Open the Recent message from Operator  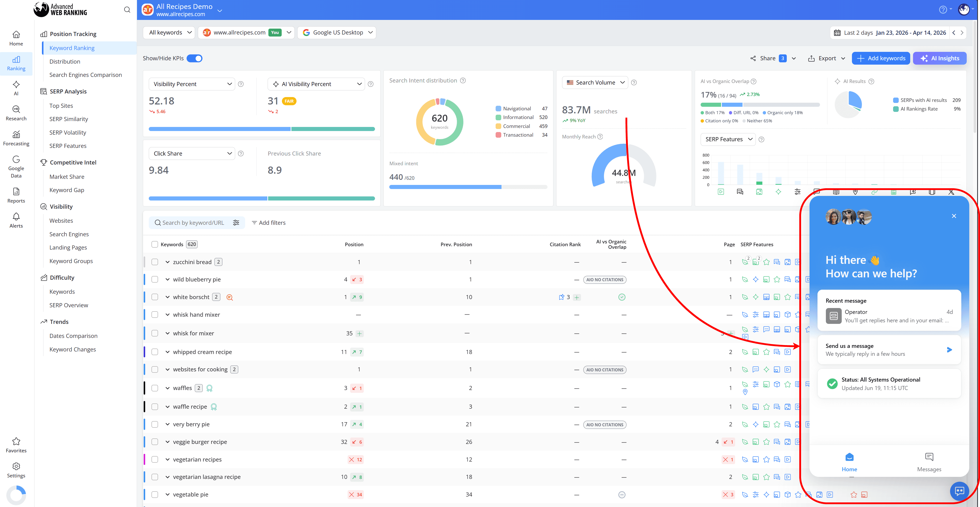click(x=889, y=311)
